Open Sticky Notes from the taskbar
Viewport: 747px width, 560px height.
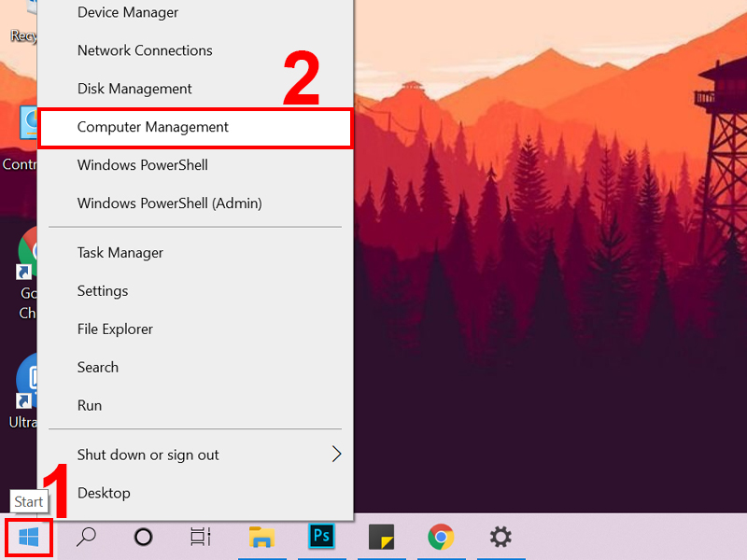(x=382, y=538)
